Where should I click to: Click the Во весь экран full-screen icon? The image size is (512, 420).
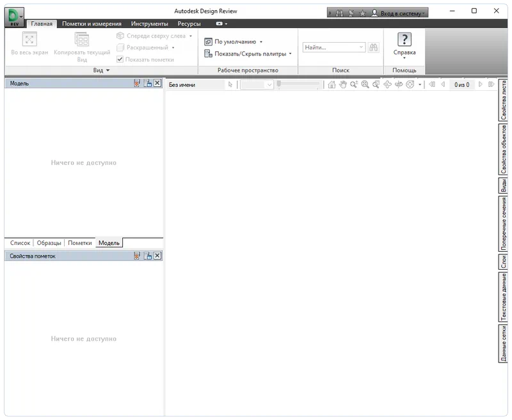[29, 40]
